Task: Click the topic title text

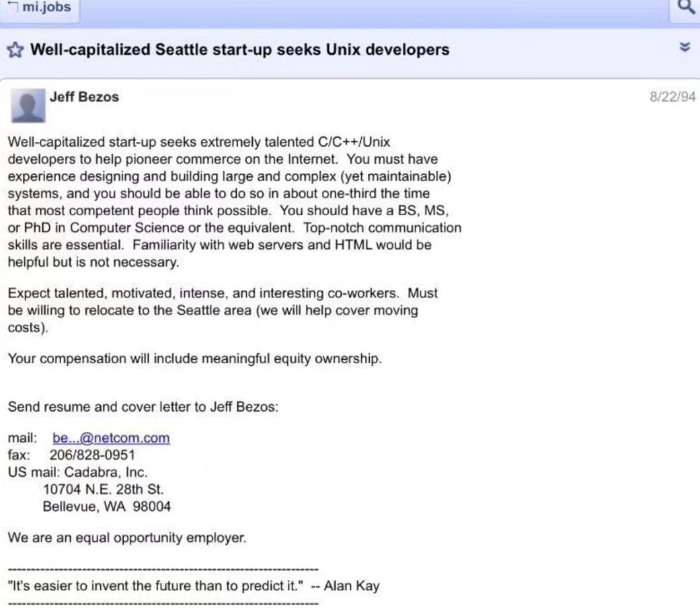Action: pyautogui.click(x=240, y=50)
